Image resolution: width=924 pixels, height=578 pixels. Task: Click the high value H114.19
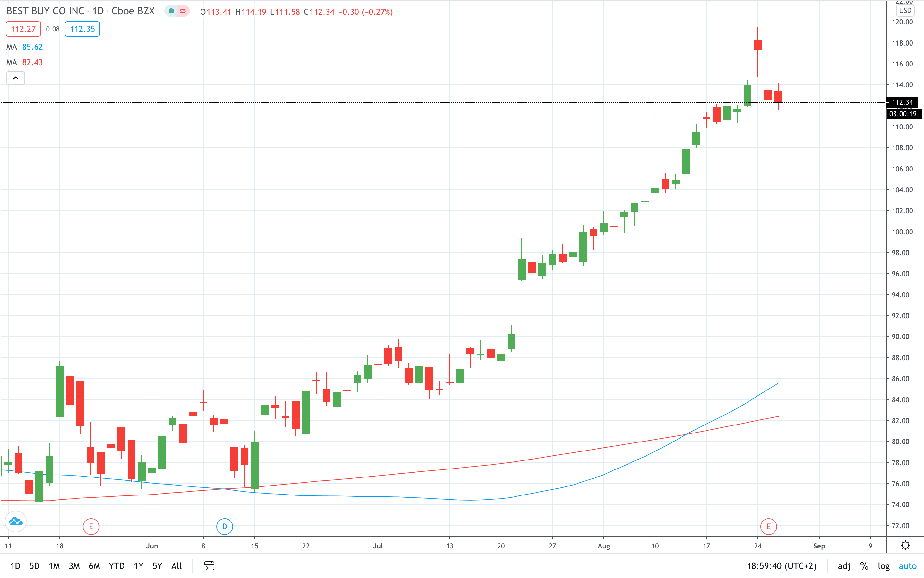point(251,12)
